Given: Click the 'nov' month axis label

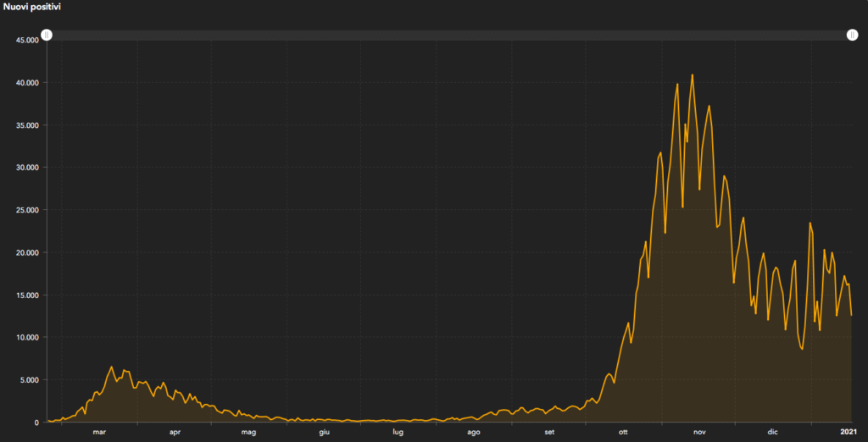Looking at the screenshot, I should tap(699, 432).
